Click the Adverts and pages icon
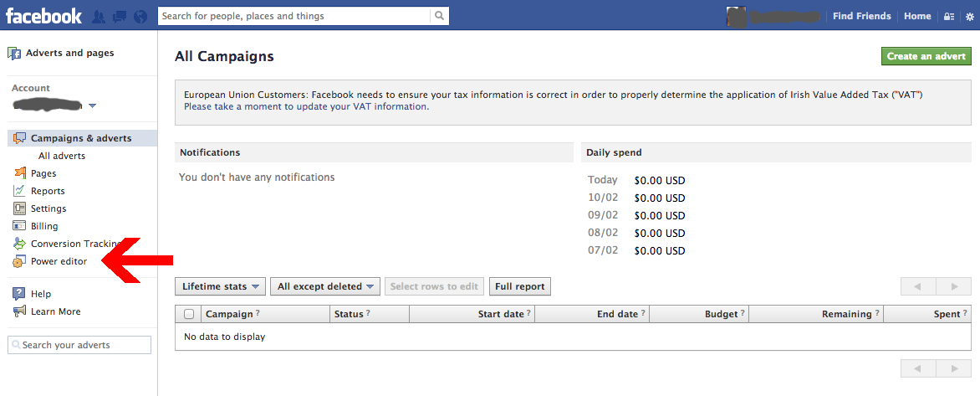Viewport: 980px width, 396px height. (15, 54)
